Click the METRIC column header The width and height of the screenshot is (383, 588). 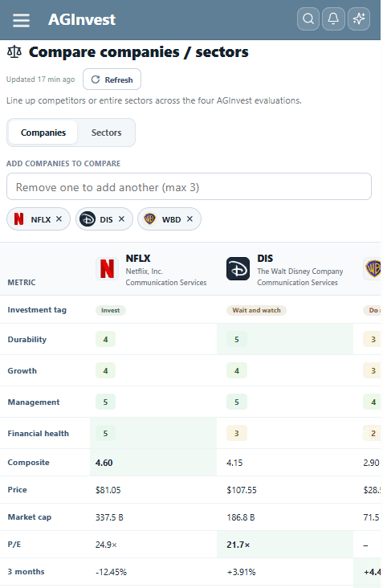tap(22, 283)
